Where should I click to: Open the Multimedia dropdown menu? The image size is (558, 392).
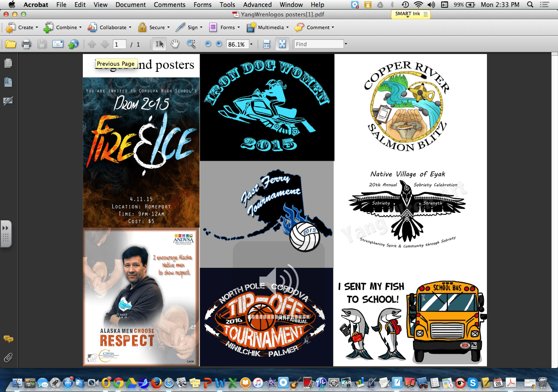267,27
